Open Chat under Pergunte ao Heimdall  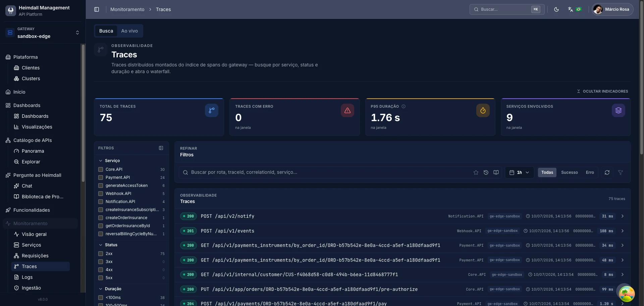tap(27, 186)
